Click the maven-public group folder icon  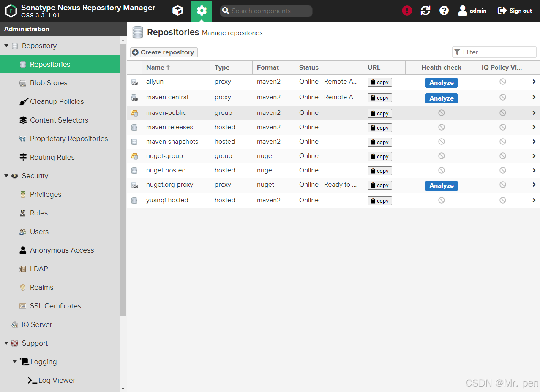pos(134,113)
